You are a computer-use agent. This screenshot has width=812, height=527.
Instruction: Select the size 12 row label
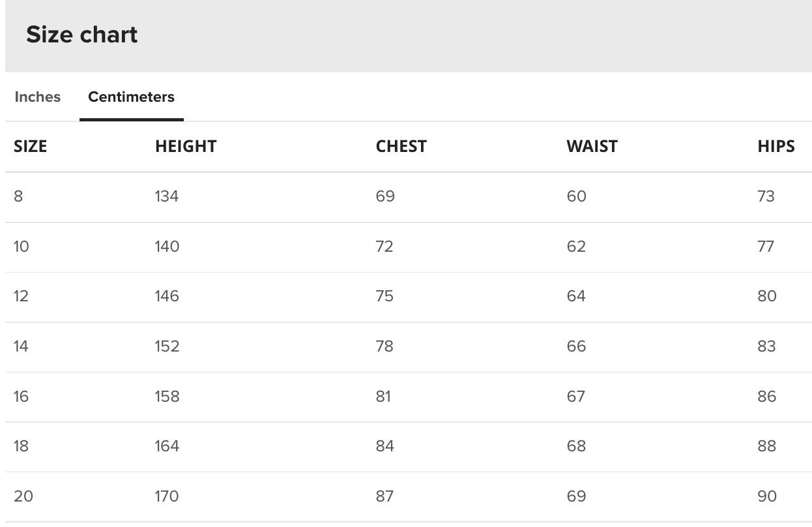pos(22,296)
